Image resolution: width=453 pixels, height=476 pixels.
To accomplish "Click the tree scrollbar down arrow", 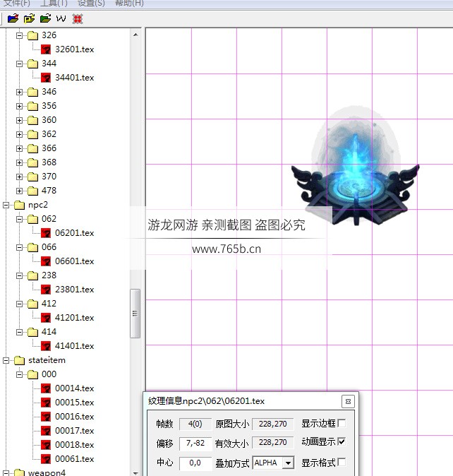I will [135, 472].
